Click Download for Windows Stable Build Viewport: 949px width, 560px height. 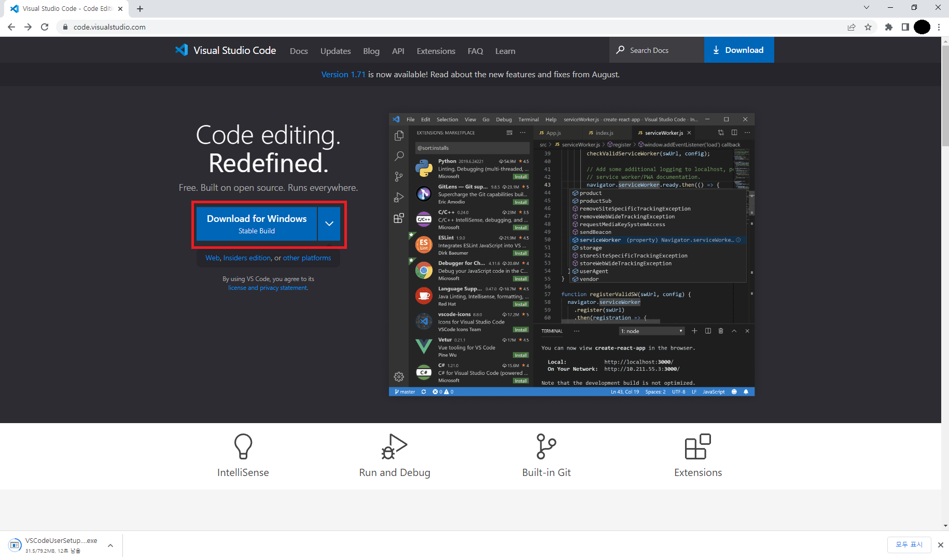tap(257, 223)
